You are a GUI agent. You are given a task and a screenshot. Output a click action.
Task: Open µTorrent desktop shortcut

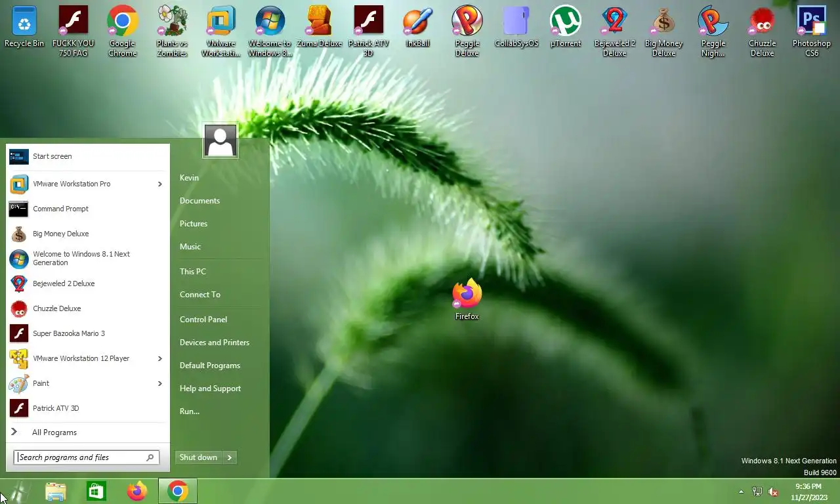click(x=566, y=28)
